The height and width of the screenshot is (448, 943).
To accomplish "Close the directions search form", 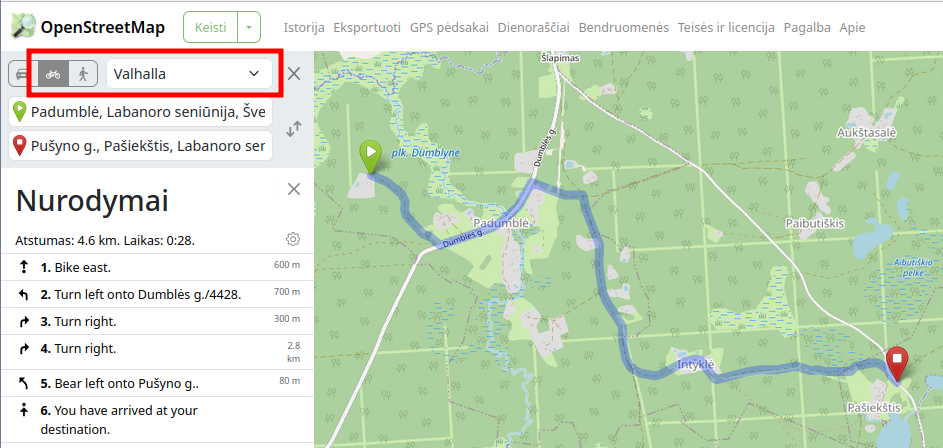I will coord(293,73).
